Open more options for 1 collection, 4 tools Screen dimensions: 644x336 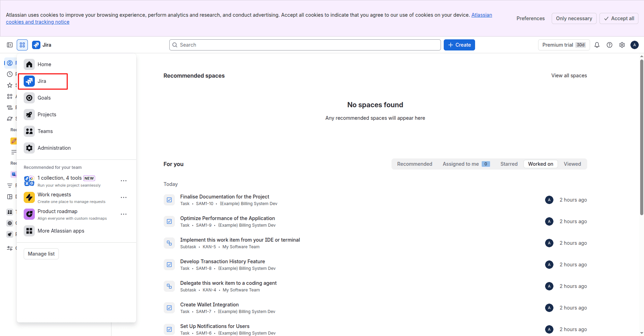(124, 181)
